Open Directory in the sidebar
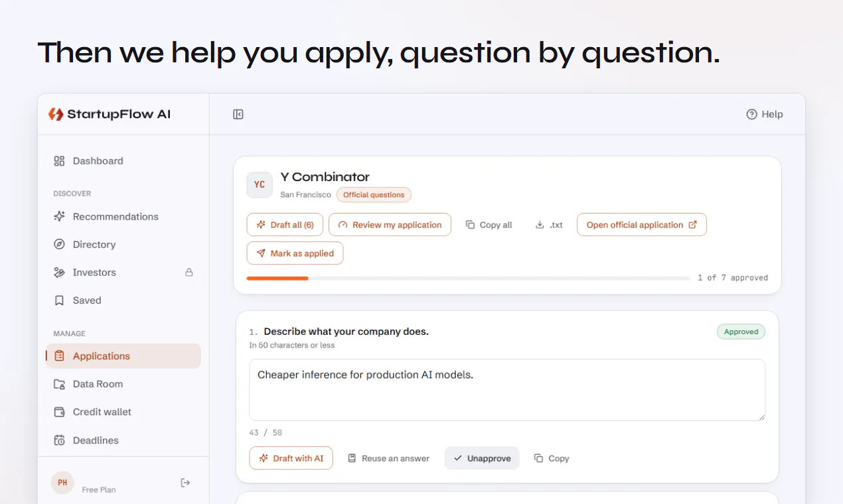 [123, 245]
